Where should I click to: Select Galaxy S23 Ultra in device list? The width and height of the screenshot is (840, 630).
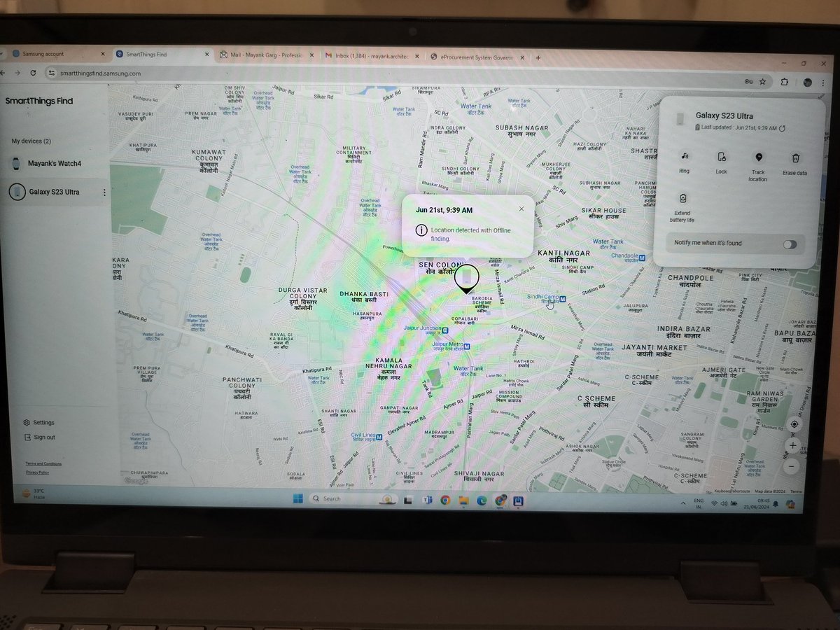55,192
